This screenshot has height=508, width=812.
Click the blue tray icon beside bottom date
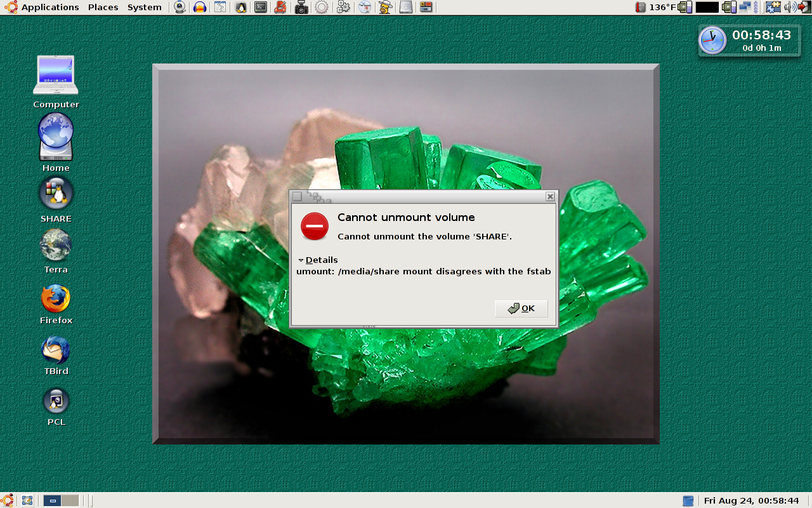688,501
